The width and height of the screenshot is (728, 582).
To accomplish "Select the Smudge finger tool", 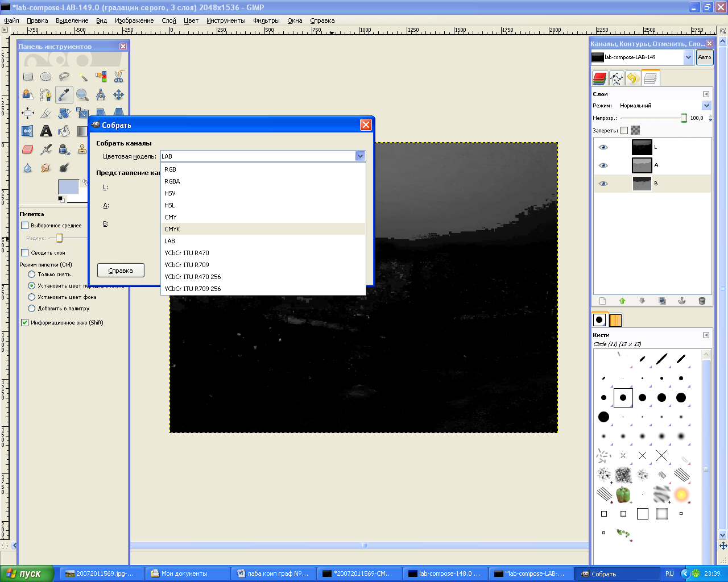I will [46, 168].
